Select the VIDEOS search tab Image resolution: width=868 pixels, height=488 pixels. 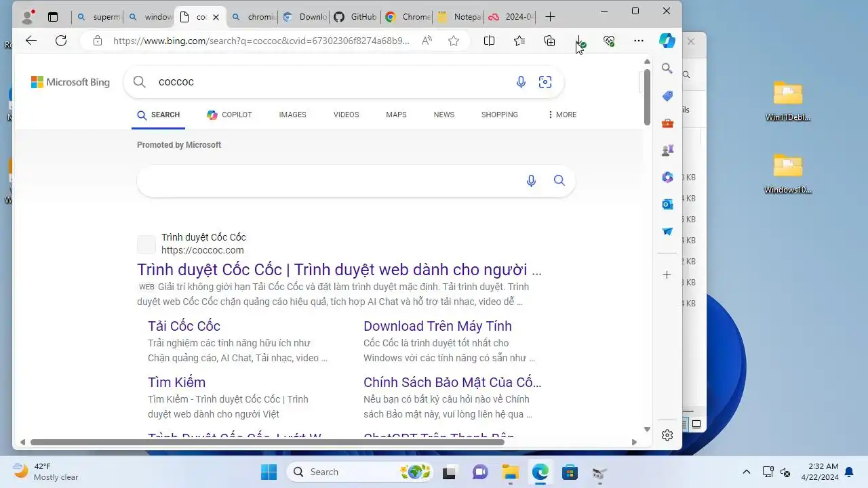click(346, 115)
